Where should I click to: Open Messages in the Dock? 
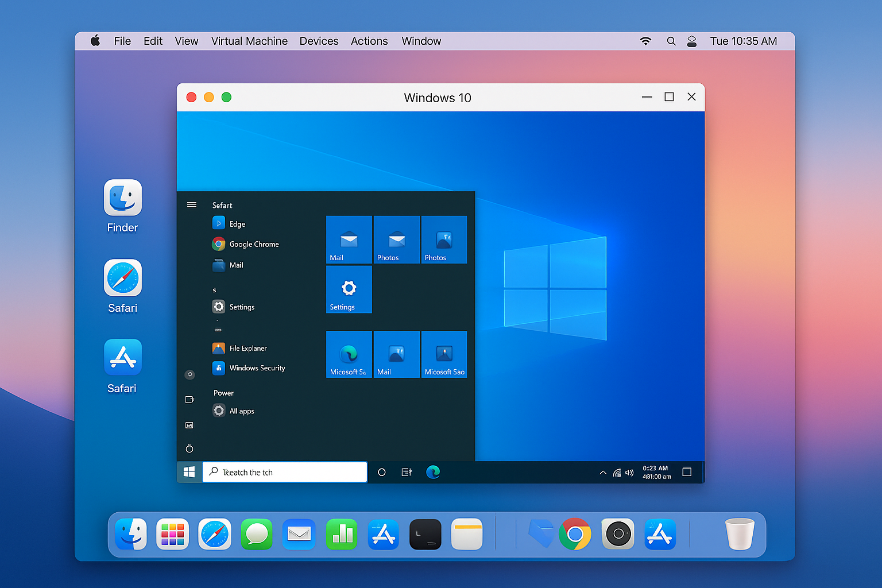click(257, 534)
